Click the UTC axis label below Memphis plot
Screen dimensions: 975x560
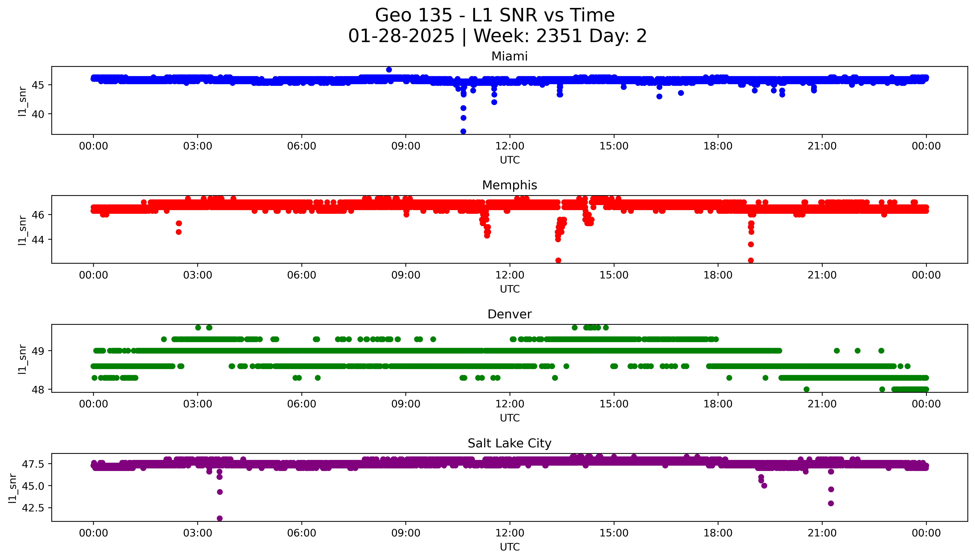(510, 289)
